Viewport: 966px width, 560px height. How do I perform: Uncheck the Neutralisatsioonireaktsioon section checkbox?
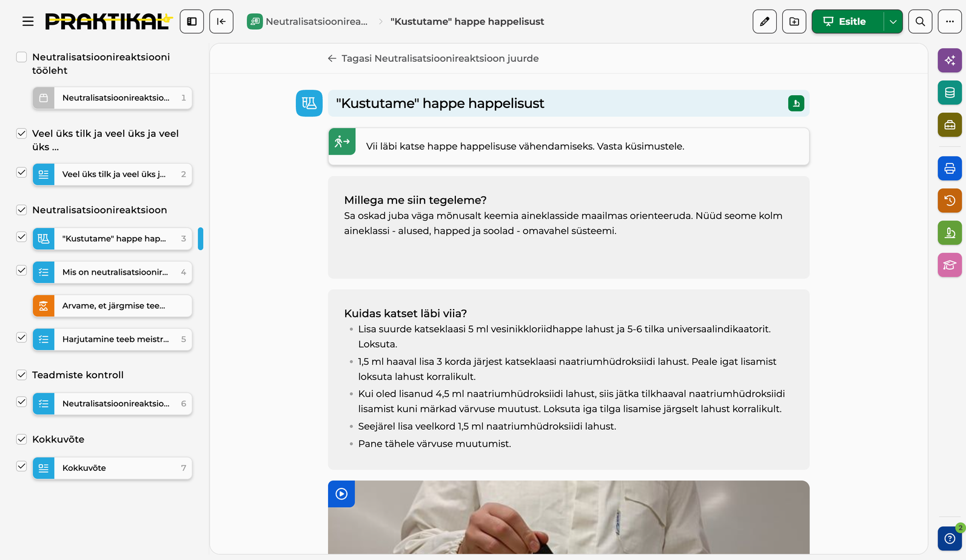[x=21, y=210]
